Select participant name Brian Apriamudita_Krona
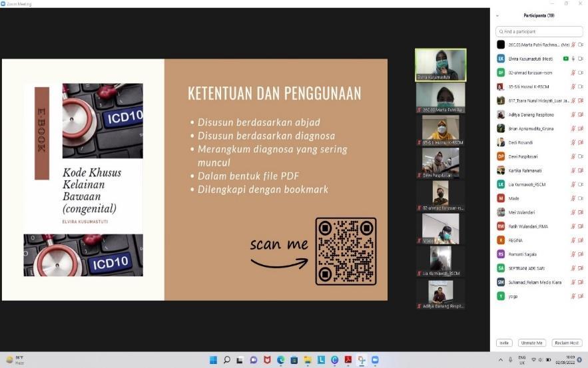The width and height of the screenshot is (588, 368). point(531,128)
